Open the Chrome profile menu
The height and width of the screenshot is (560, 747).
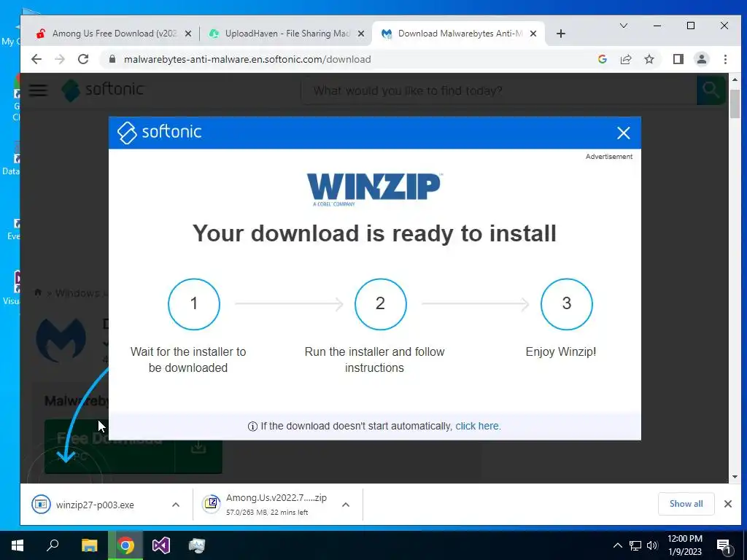point(701,59)
